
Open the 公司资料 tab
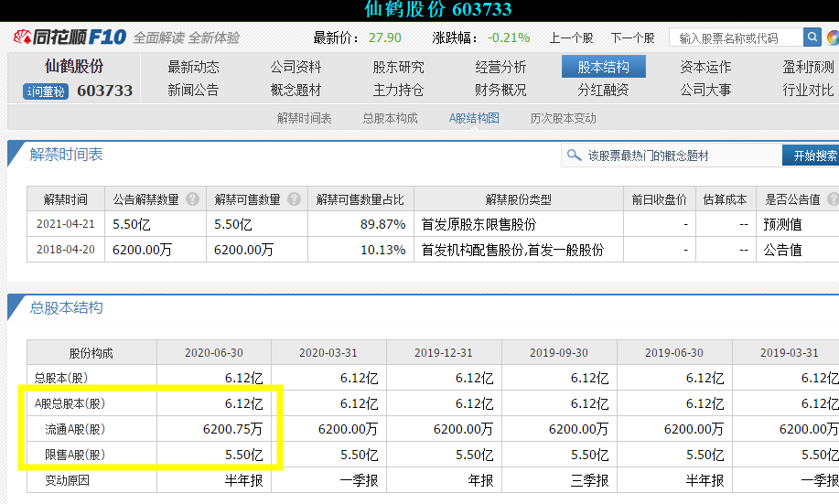(296, 67)
